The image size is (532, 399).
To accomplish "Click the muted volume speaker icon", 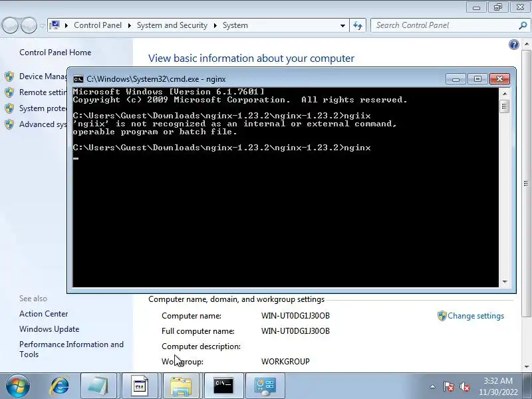I will [464, 386].
